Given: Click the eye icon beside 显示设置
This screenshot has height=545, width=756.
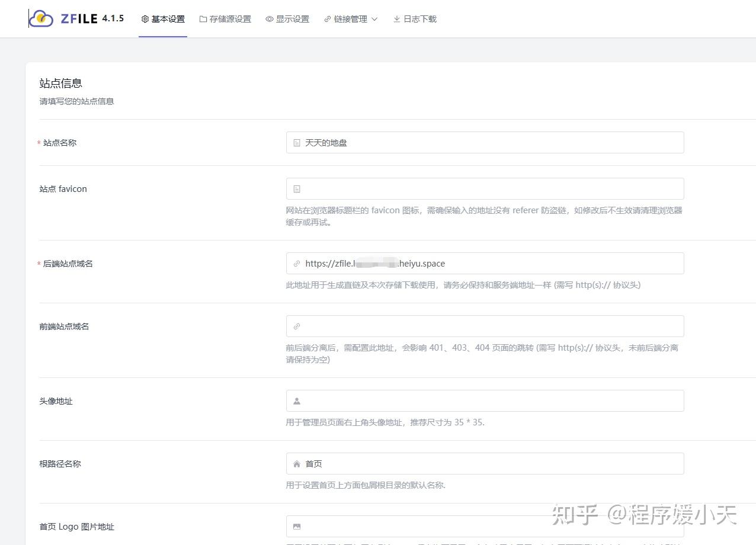Looking at the screenshot, I should click(270, 19).
